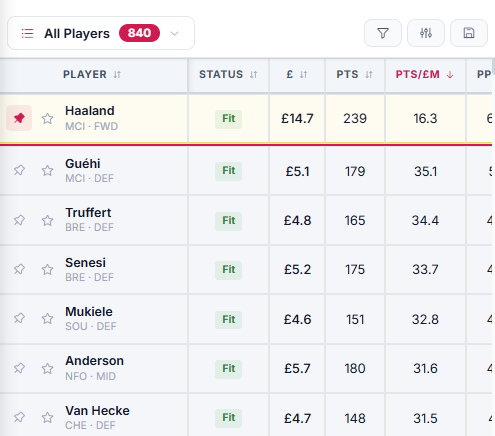Star Haaland as a favorite
The width and height of the screenshot is (495, 436).
[x=47, y=118]
